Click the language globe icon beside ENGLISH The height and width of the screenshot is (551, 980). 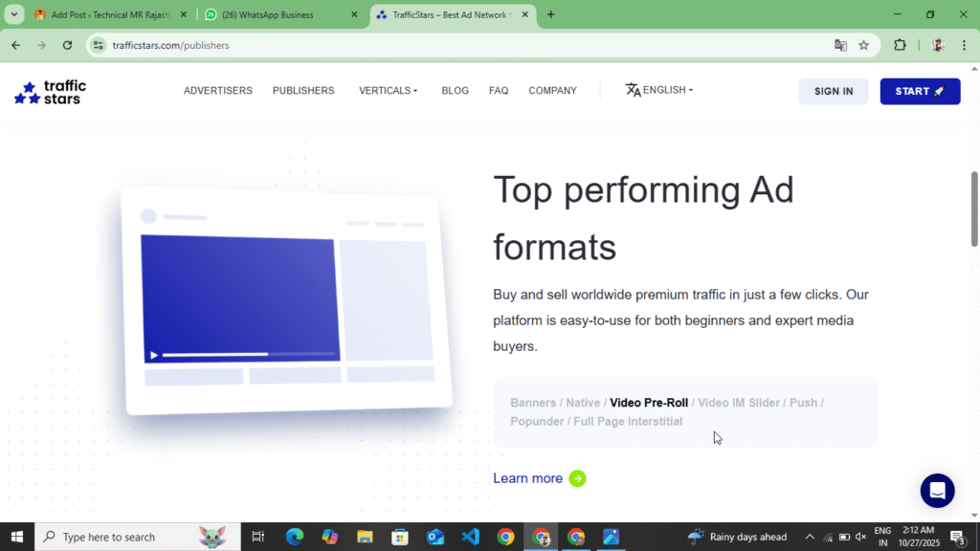[x=633, y=90]
